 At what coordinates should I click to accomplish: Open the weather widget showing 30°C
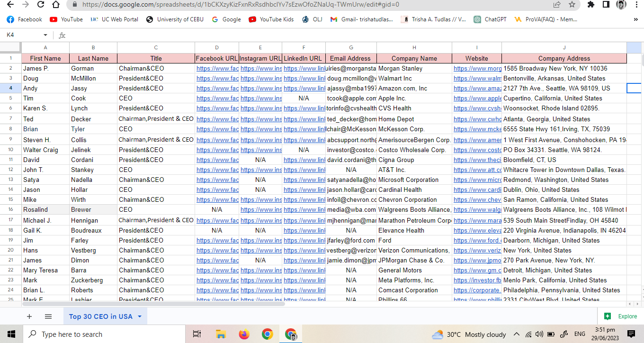[x=469, y=334]
